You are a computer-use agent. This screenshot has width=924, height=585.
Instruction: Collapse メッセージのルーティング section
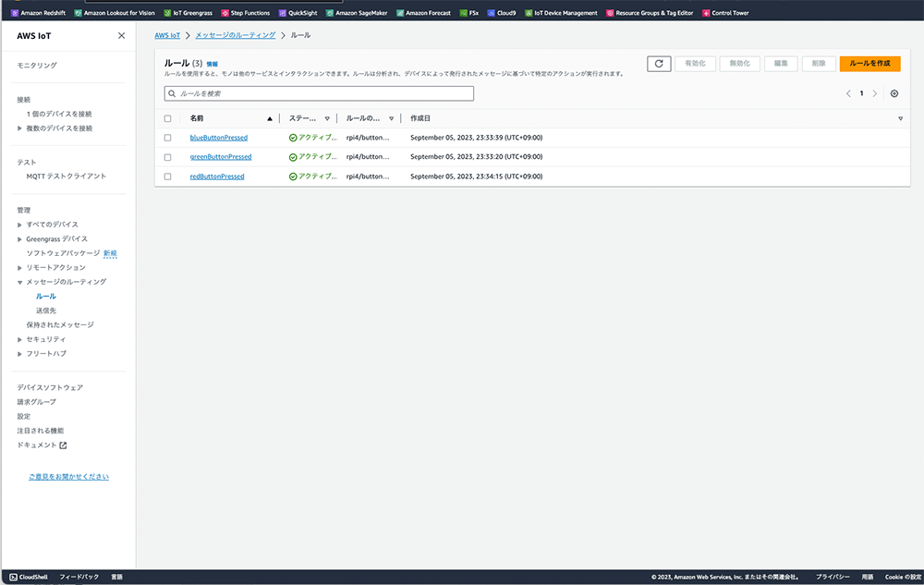(x=19, y=282)
